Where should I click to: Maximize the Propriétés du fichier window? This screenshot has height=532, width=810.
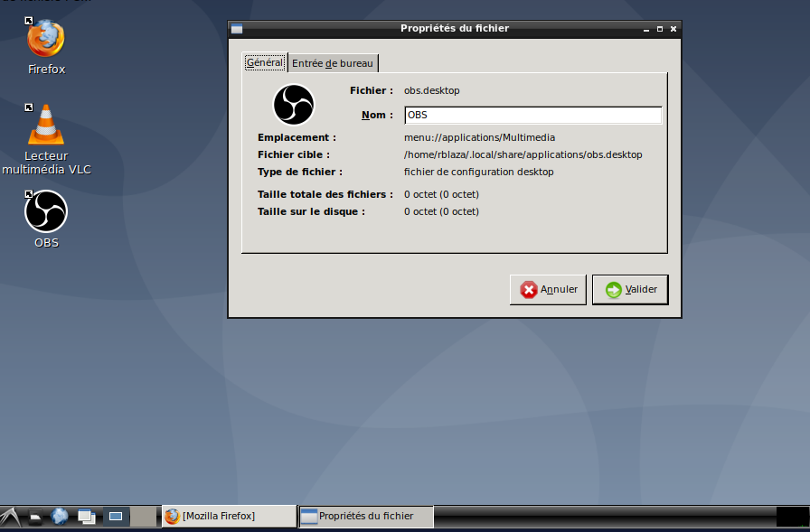(x=659, y=29)
